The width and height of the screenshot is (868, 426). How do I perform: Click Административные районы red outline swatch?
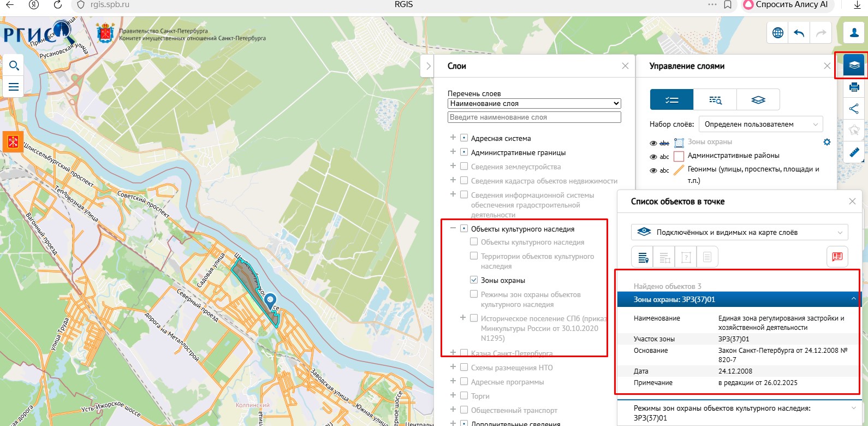point(679,157)
